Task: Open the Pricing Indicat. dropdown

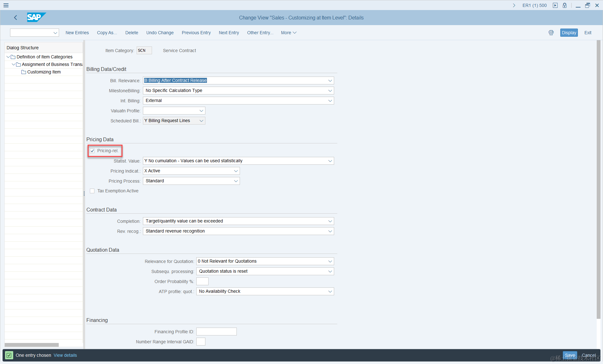Action: pos(236,171)
